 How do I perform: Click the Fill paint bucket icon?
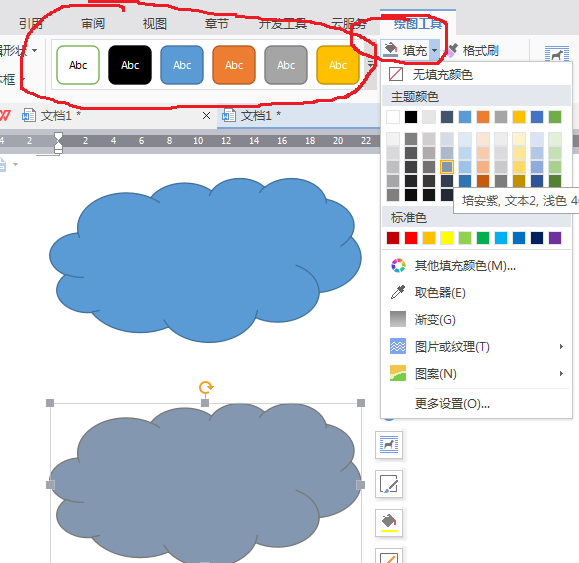[x=390, y=50]
